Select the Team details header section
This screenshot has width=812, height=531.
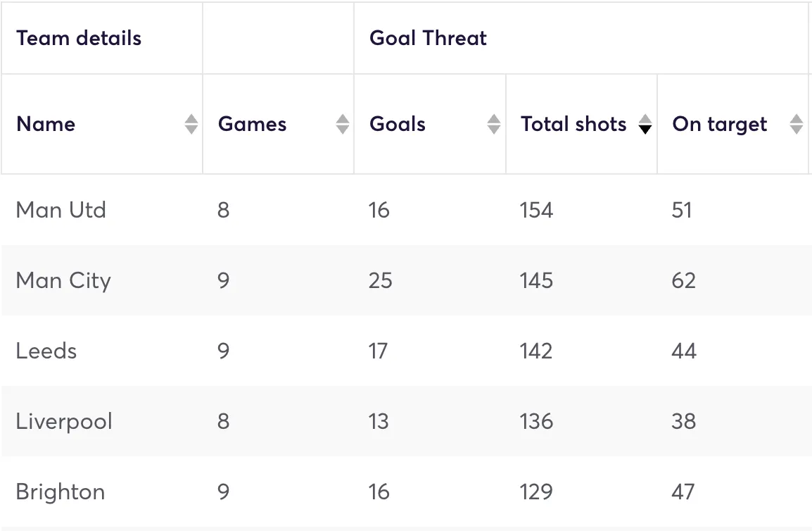[78, 39]
